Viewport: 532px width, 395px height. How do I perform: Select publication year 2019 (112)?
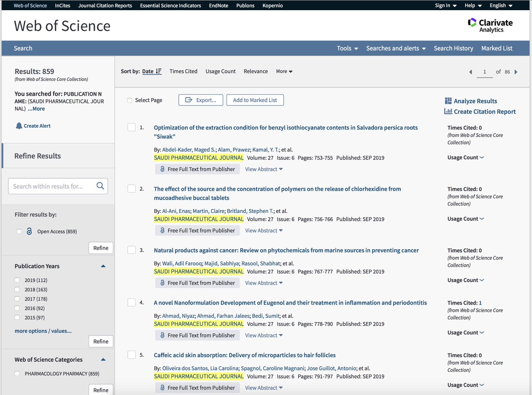pos(17,280)
